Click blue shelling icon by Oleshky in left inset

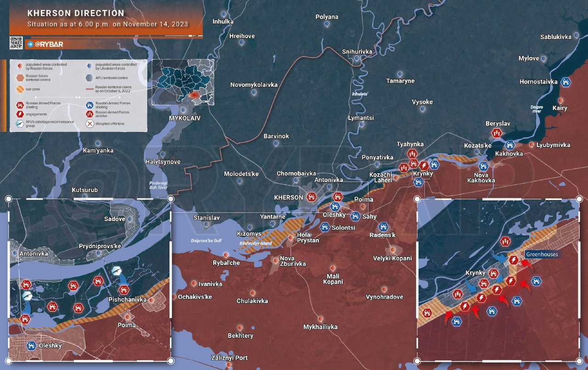[32, 345]
